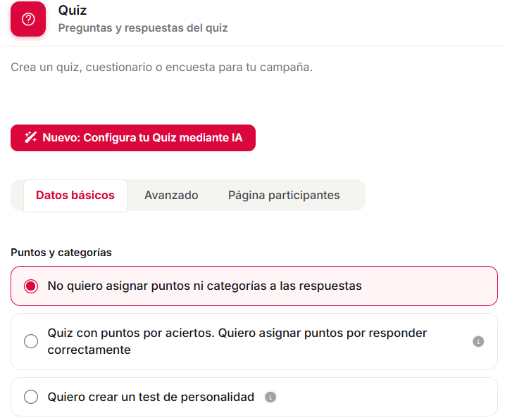Viewport: 505px width, 420px height.
Task: Click the magic wand icon on the IA button
Action: coord(30,137)
